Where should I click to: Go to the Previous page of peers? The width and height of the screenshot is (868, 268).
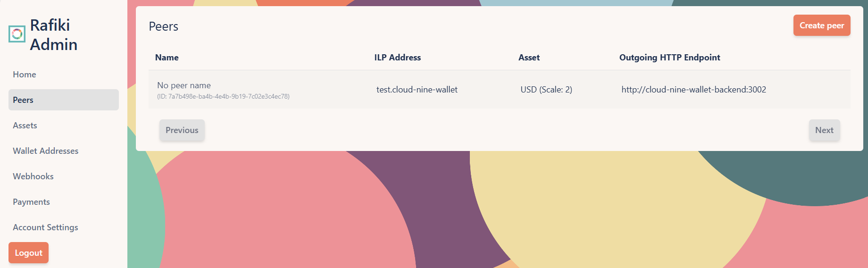pos(182,130)
